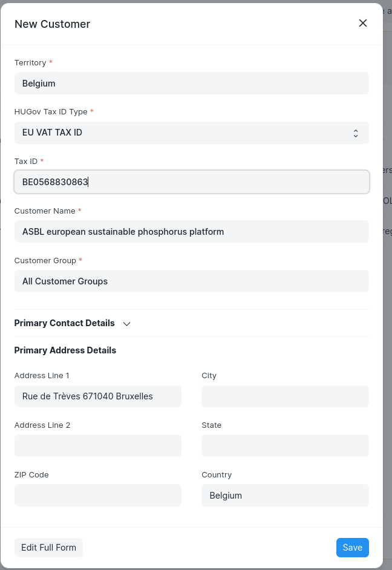Collapse the Primary Contact Details section

126,324
